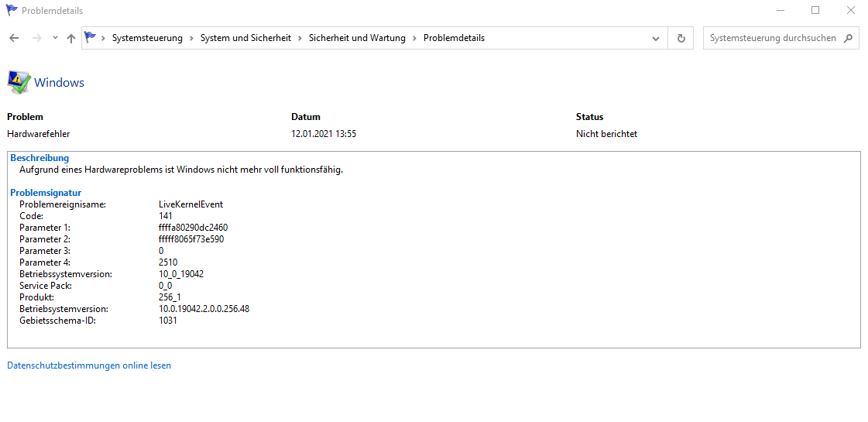Screen dimensions: 868x422
Task: Click the hardware problem description sentence
Action: (x=181, y=170)
